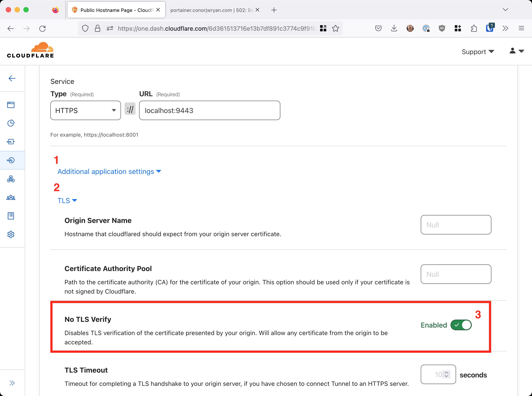This screenshot has width=532, height=396.
Task: Click the workers sidebar icon
Action: (11, 179)
